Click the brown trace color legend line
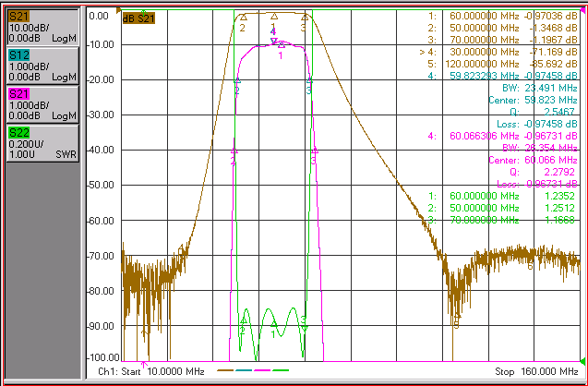 (x=226, y=370)
